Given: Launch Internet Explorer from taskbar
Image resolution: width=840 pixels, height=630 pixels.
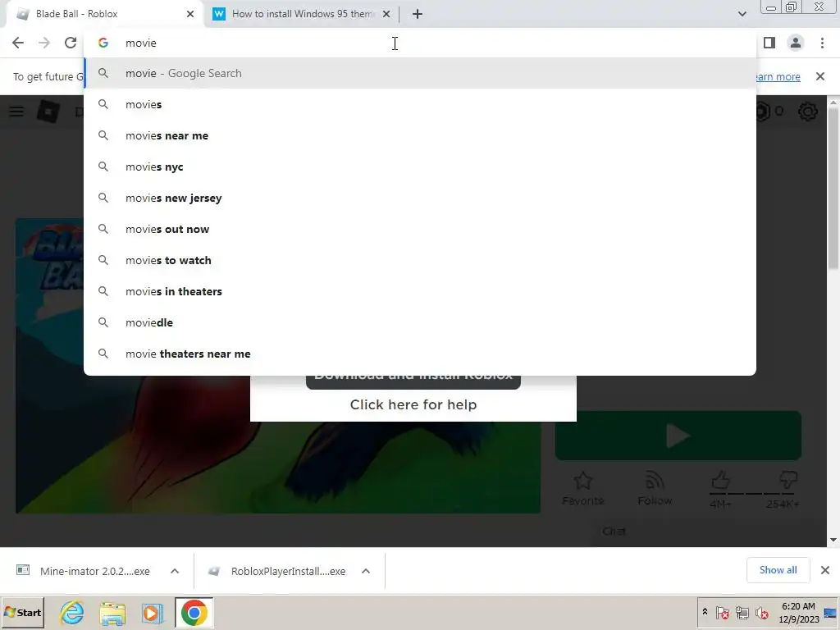Looking at the screenshot, I should click(72, 612).
